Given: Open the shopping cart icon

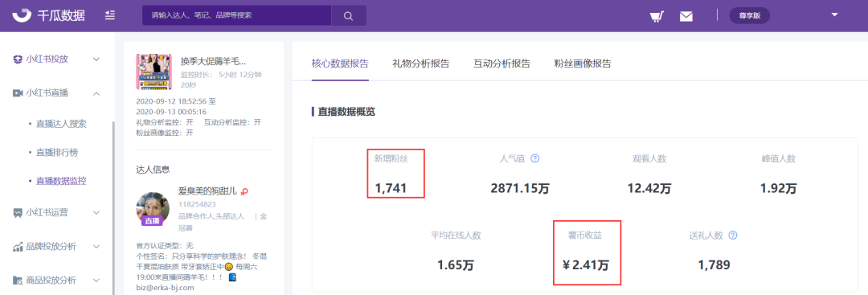Looking at the screenshot, I should 657,16.
